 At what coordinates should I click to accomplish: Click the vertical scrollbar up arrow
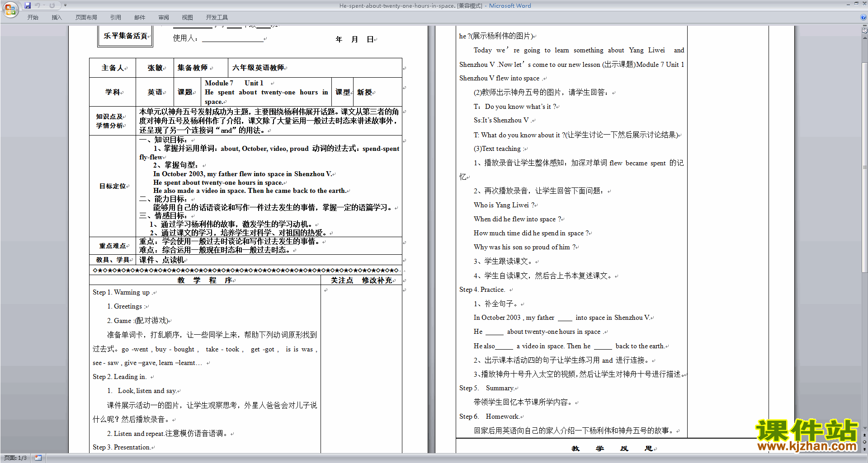click(865, 38)
